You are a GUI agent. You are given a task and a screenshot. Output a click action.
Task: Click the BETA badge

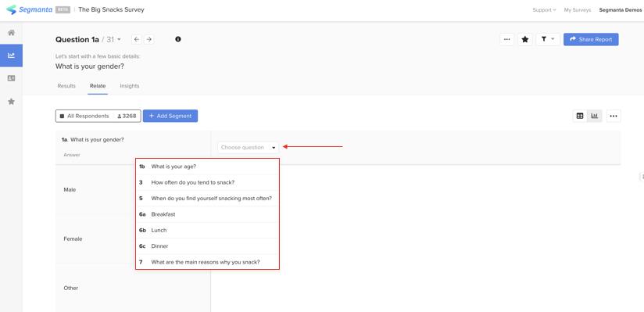pyautogui.click(x=63, y=10)
